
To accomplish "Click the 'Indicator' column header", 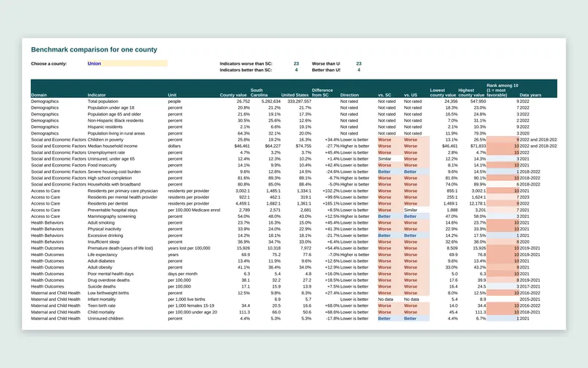I will [x=97, y=95].
